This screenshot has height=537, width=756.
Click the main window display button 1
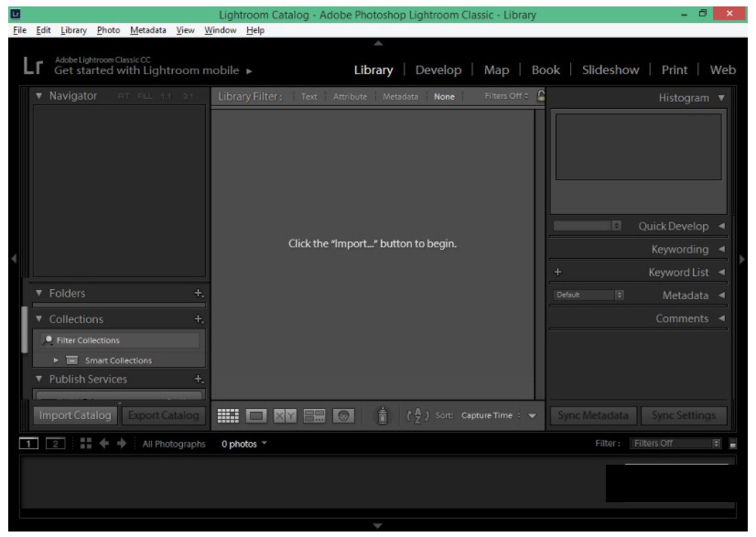(x=28, y=444)
